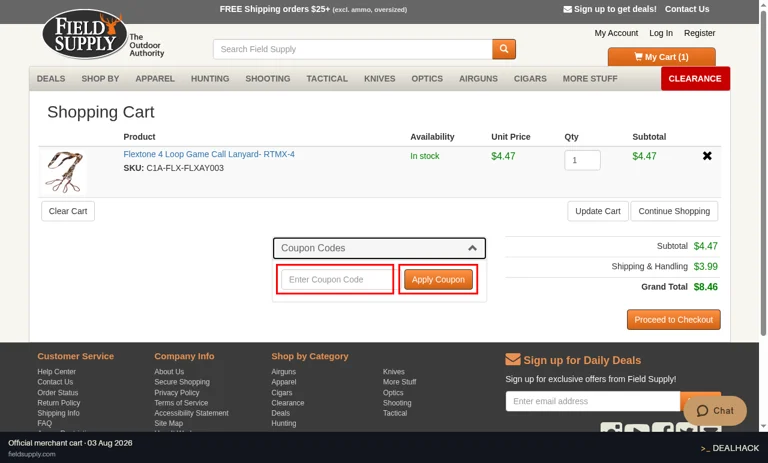Viewport: 768px width, 463px height.
Task: Open the CIGARS menu
Action: 530,78
